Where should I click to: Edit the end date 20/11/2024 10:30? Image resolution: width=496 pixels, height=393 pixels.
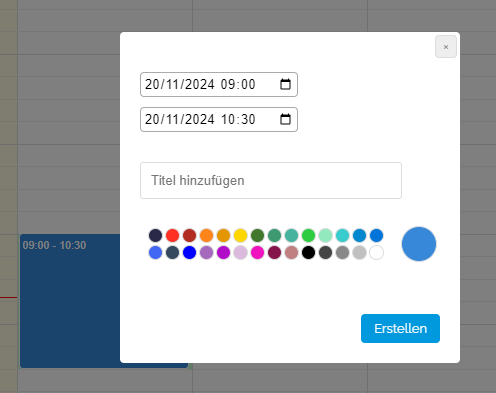coord(219,119)
